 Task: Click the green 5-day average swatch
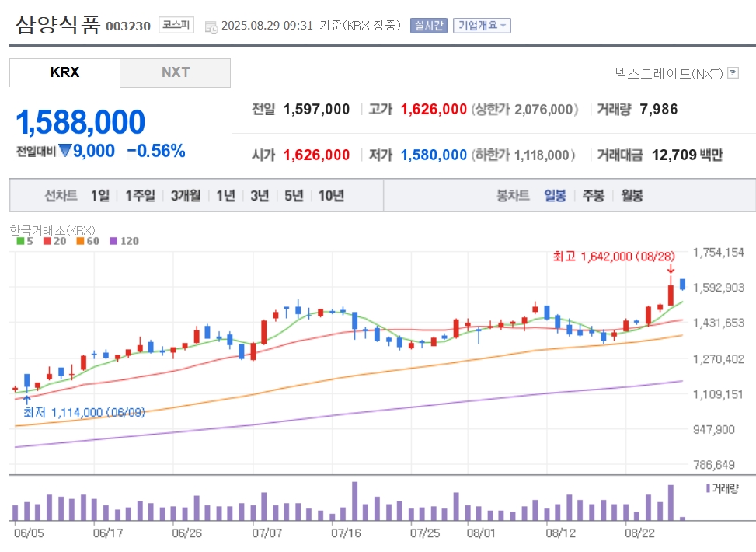[x=20, y=241]
